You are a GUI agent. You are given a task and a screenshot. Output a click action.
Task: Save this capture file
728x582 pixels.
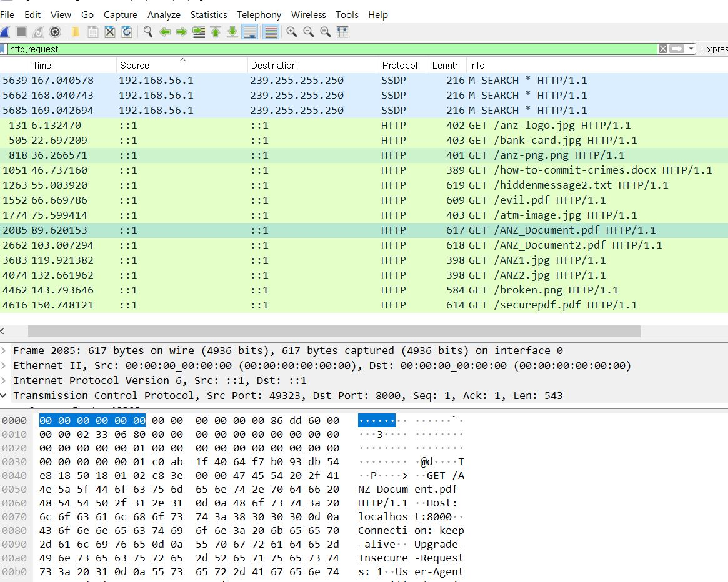(x=93, y=32)
